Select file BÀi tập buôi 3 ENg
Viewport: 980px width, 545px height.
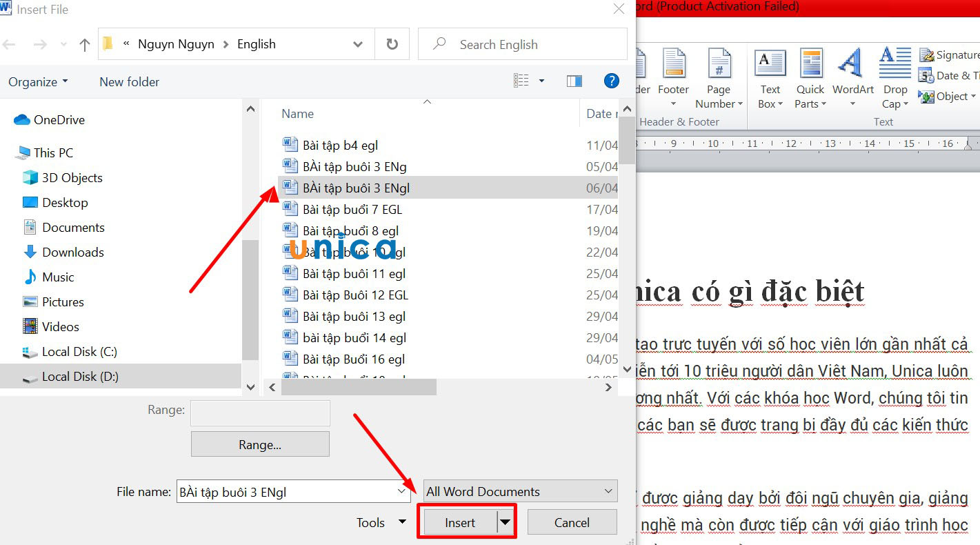pyautogui.click(x=354, y=166)
